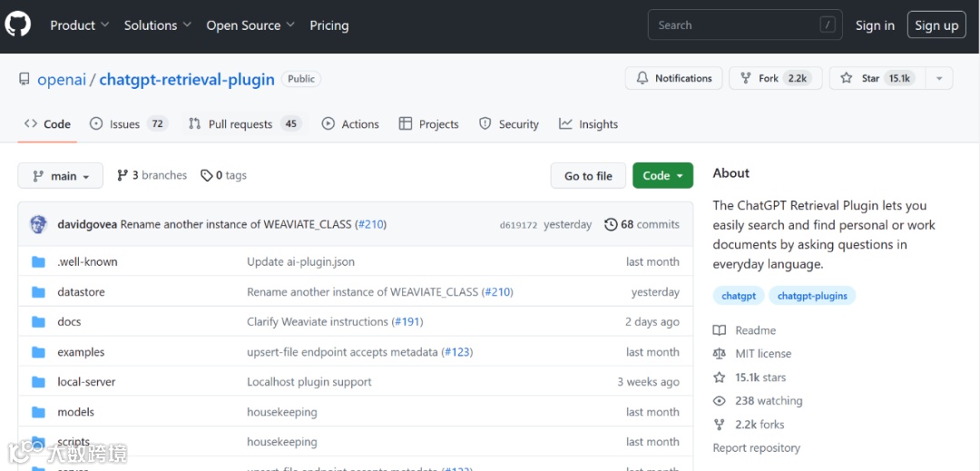This screenshot has height=471, width=980.
Task: Open the datastore folder
Action: pyautogui.click(x=82, y=291)
